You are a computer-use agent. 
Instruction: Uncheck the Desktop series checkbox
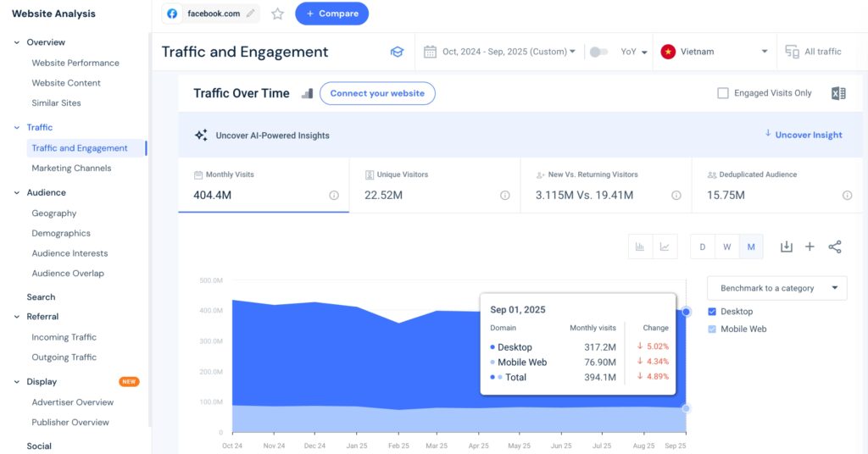pos(712,312)
